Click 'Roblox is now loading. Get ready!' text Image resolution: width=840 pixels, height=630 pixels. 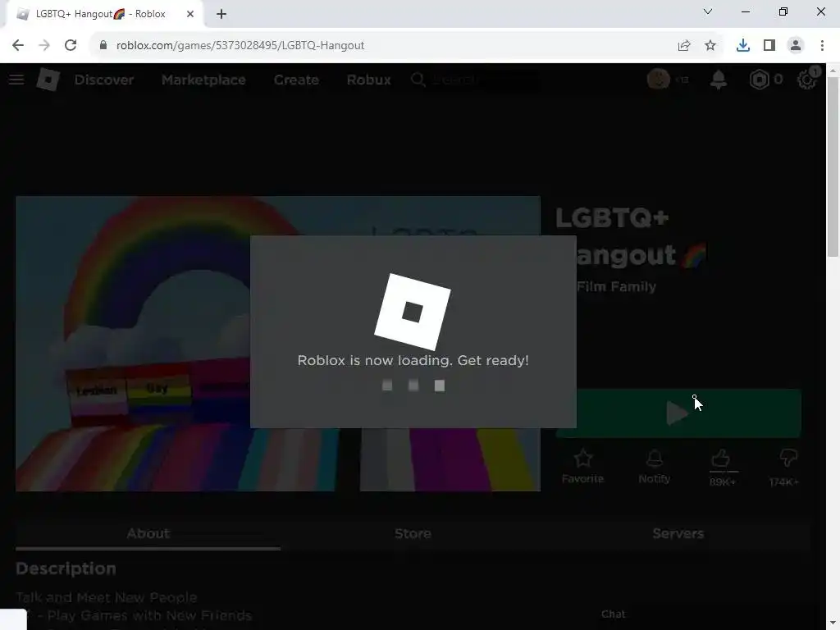(413, 361)
